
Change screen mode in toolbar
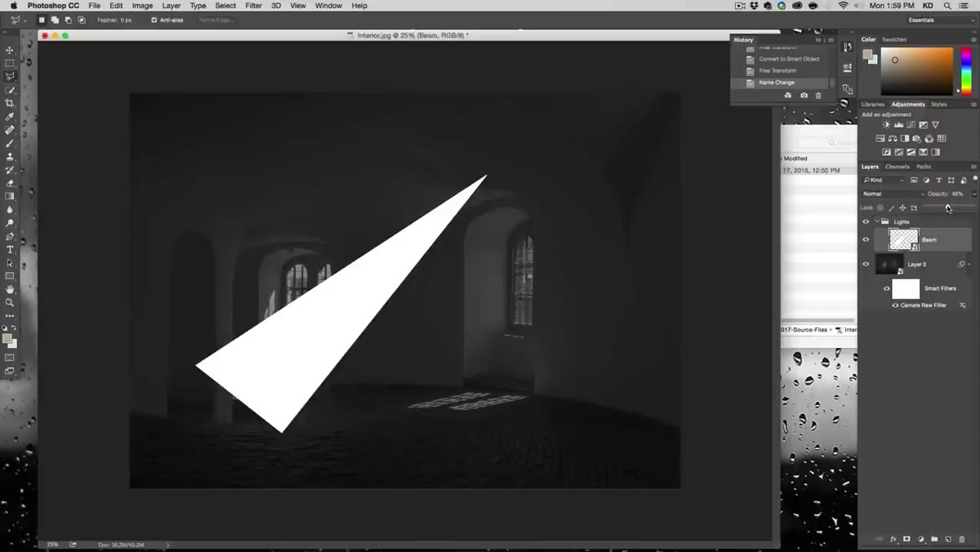pos(10,371)
